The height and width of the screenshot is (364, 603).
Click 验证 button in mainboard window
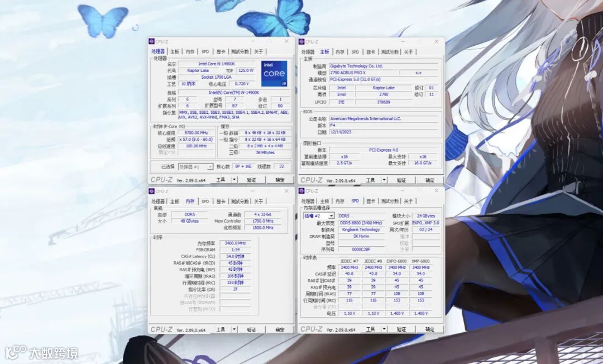401,180
